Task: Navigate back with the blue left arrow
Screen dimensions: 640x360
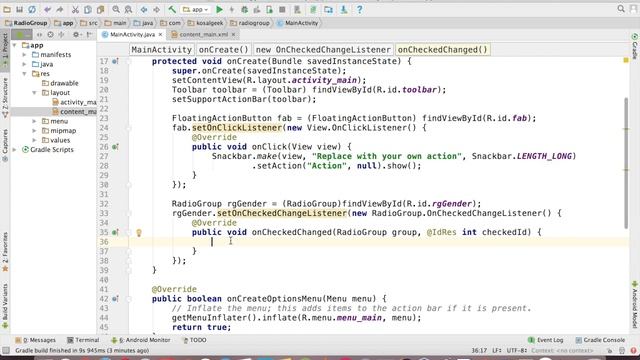Action: coord(144,9)
